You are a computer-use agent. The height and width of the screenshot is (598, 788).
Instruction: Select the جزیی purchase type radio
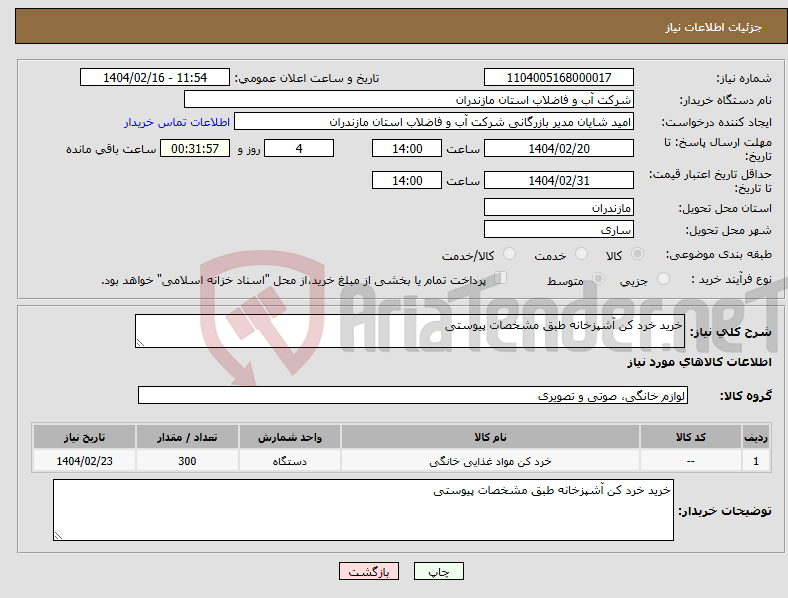pos(663,279)
